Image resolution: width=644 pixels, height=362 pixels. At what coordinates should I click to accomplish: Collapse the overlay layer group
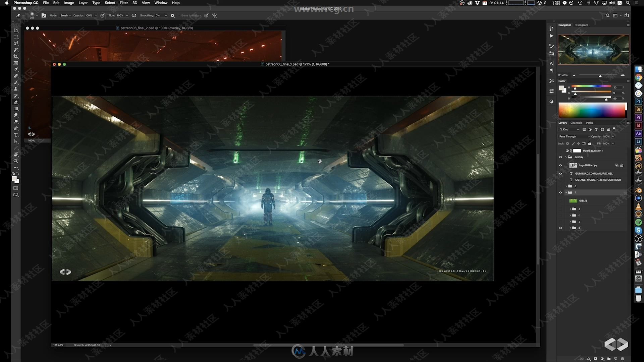(566, 157)
